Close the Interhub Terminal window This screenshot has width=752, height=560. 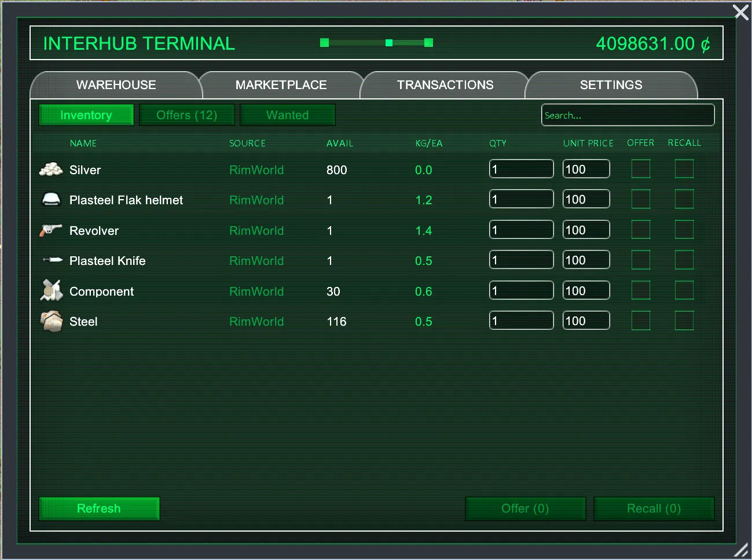[740, 12]
